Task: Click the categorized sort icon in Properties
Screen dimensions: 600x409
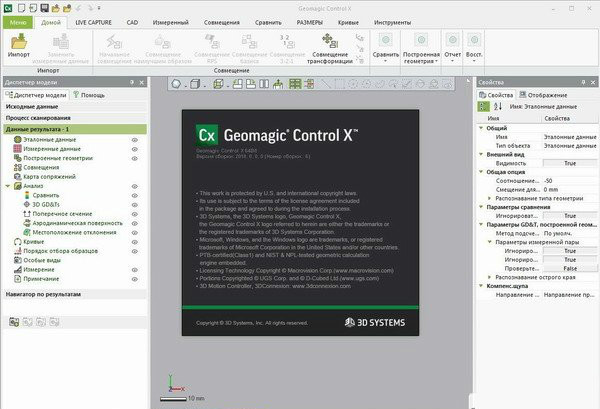Action: click(484, 107)
